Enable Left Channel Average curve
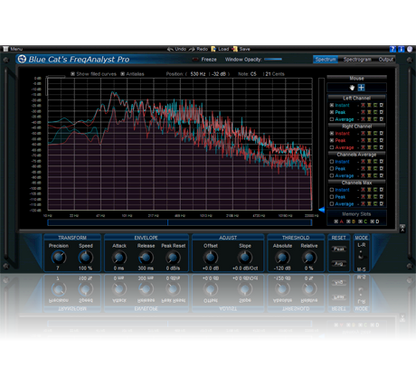This screenshot has width=416, height=376. click(x=332, y=119)
